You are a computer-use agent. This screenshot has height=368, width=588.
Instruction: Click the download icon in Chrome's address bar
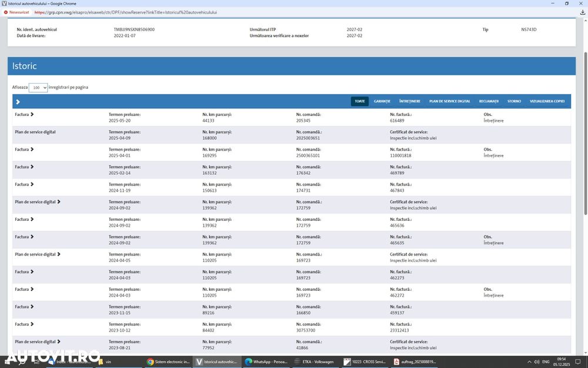pyautogui.click(x=582, y=12)
